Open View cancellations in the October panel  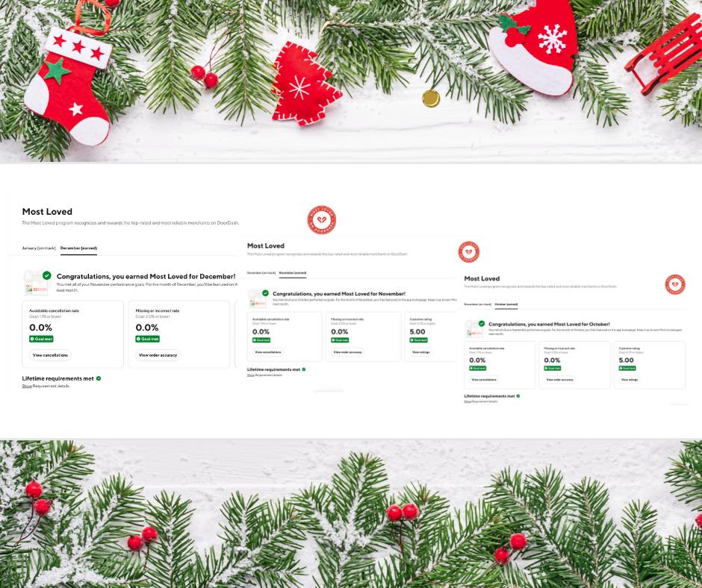pos(484,380)
